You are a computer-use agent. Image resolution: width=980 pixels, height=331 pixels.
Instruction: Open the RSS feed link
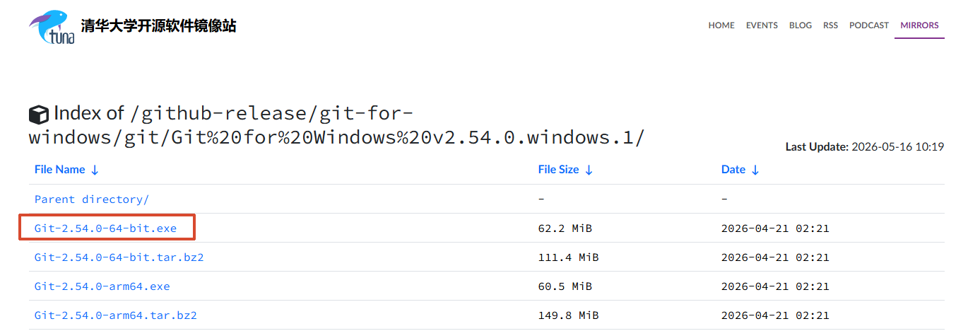coord(830,25)
